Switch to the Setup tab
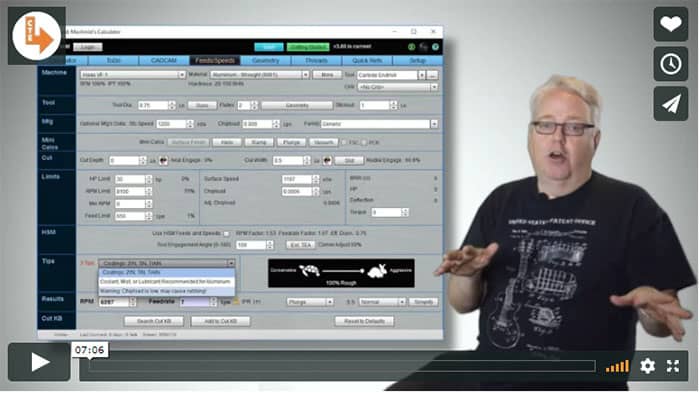The image size is (700, 393). [417, 60]
